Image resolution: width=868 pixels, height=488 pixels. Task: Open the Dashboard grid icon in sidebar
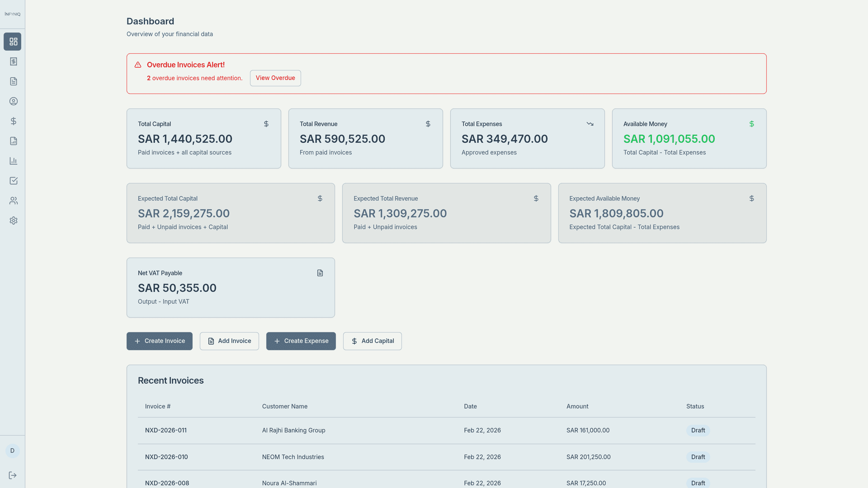click(x=13, y=42)
